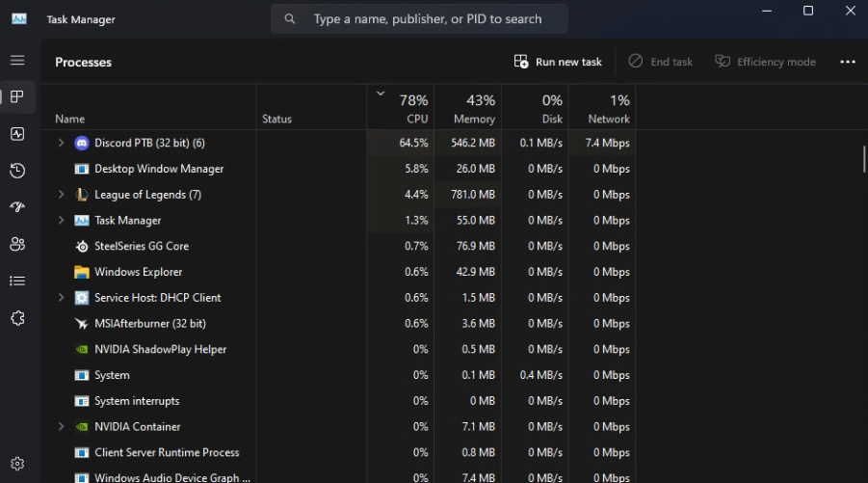This screenshot has height=483, width=868.
Task: Open the more options ellipsis menu
Action: pyautogui.click(x=848, y=62)
